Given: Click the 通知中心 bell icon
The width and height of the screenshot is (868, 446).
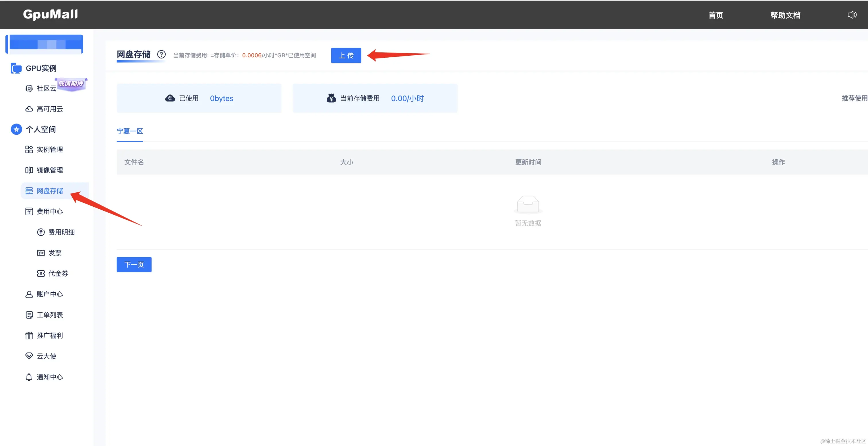Looking at the screenshot, I should click(x=29, y=377).
